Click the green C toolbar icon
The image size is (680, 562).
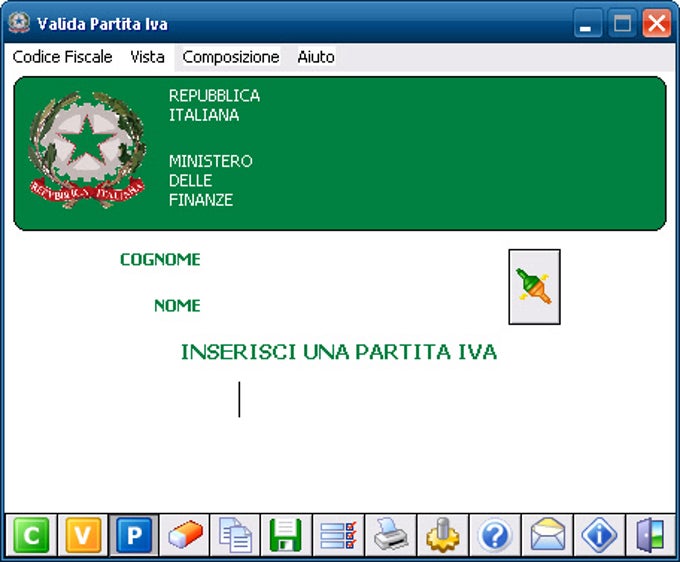(x=31, y=535)
